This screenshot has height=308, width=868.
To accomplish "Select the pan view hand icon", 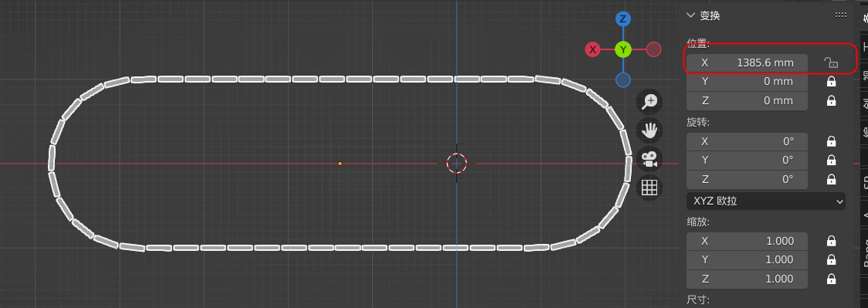I will coord(649,130).
